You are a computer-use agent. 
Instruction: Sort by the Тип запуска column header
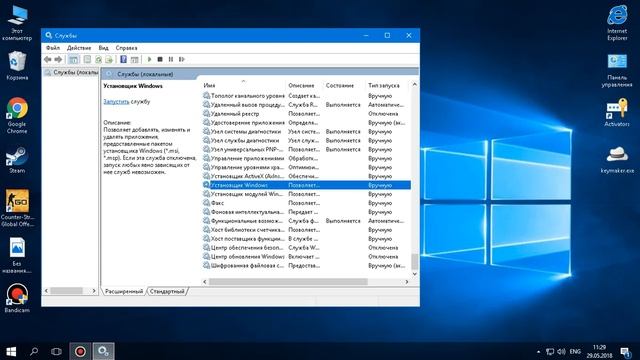pos(387,85)
